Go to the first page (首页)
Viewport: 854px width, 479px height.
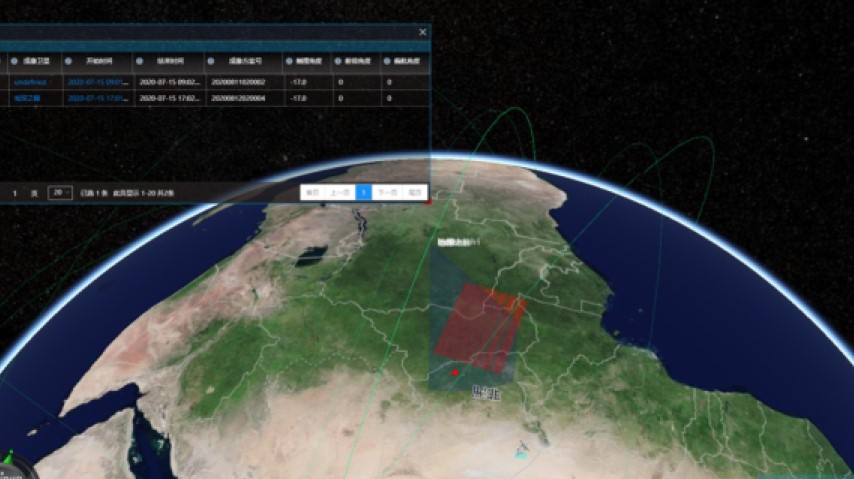click(x=313, y=192)
